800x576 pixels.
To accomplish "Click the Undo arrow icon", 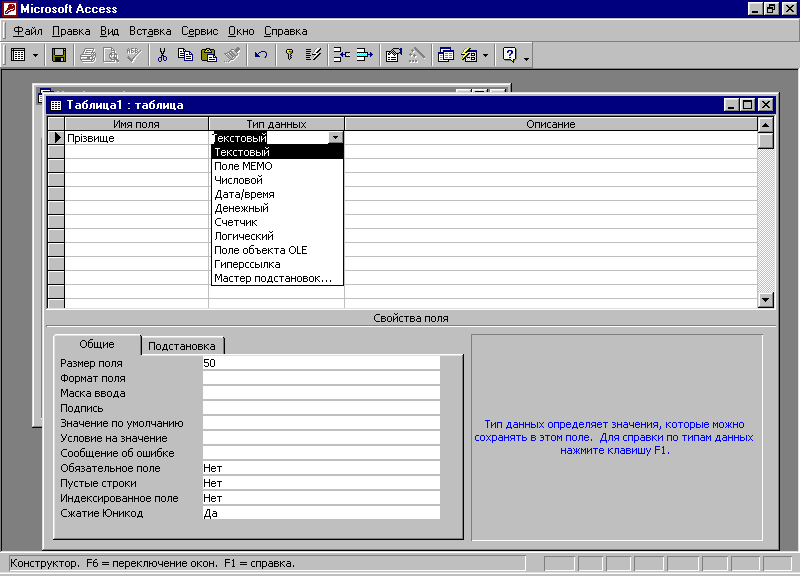I will coord(261,55).
